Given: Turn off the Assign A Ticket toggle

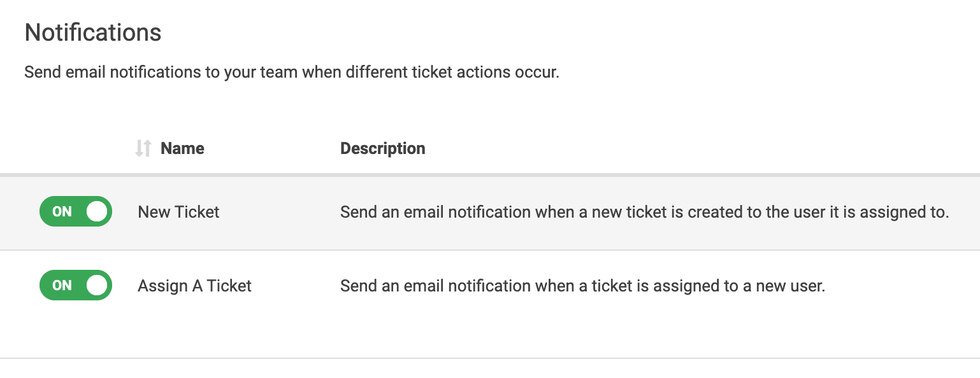Looking at the screenshot, I should pyautogui.click(x=76, y=286).
